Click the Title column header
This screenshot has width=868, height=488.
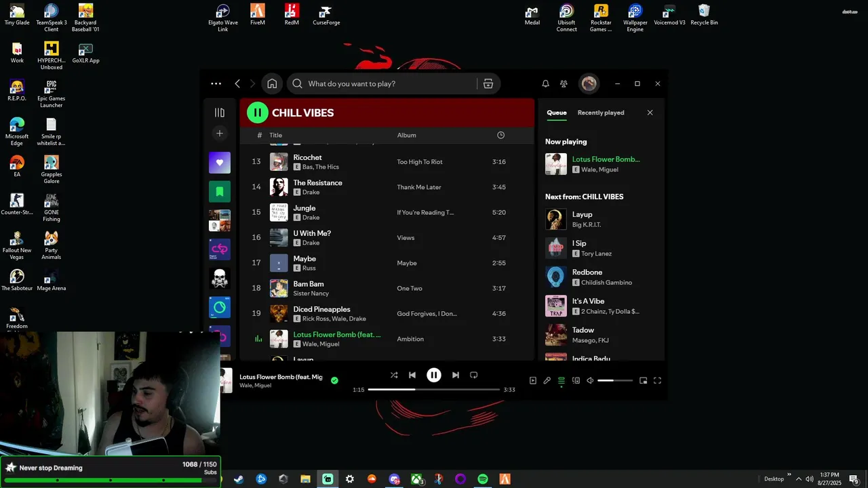(x=276, y=136)
